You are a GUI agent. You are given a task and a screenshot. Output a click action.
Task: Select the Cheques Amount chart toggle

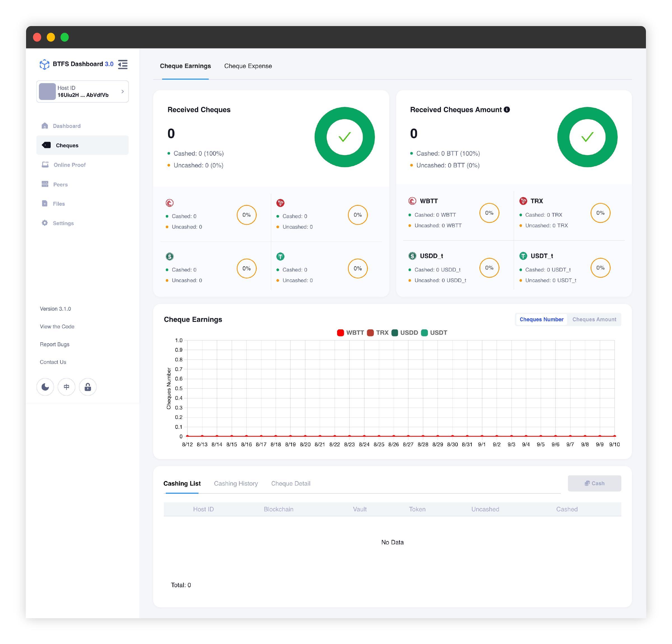(594, 319)
